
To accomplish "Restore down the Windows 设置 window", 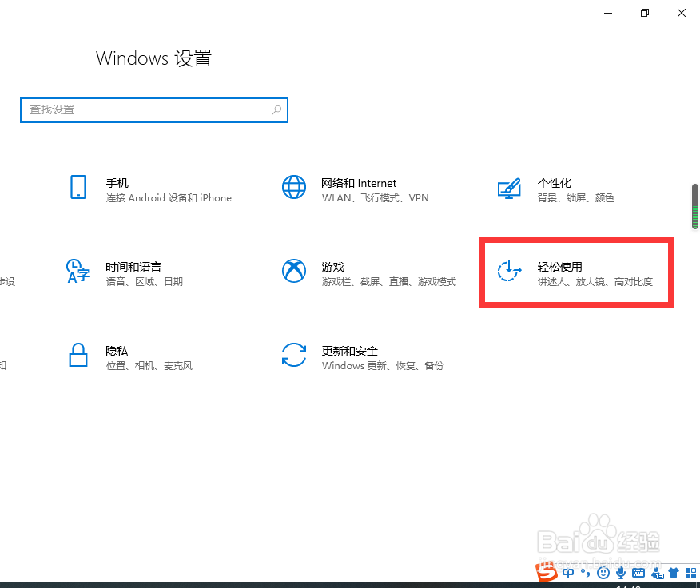I will [645, 13].
